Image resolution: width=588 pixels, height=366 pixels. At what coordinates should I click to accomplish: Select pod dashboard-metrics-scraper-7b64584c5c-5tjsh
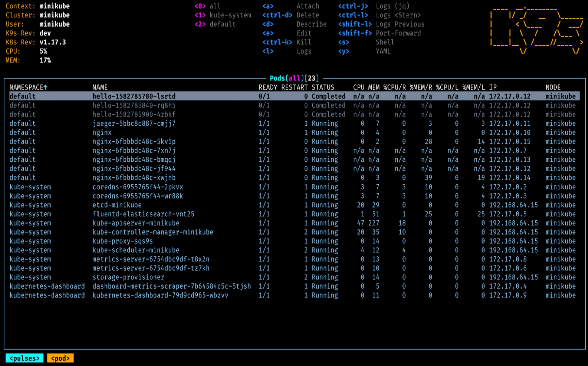[295, 286]
